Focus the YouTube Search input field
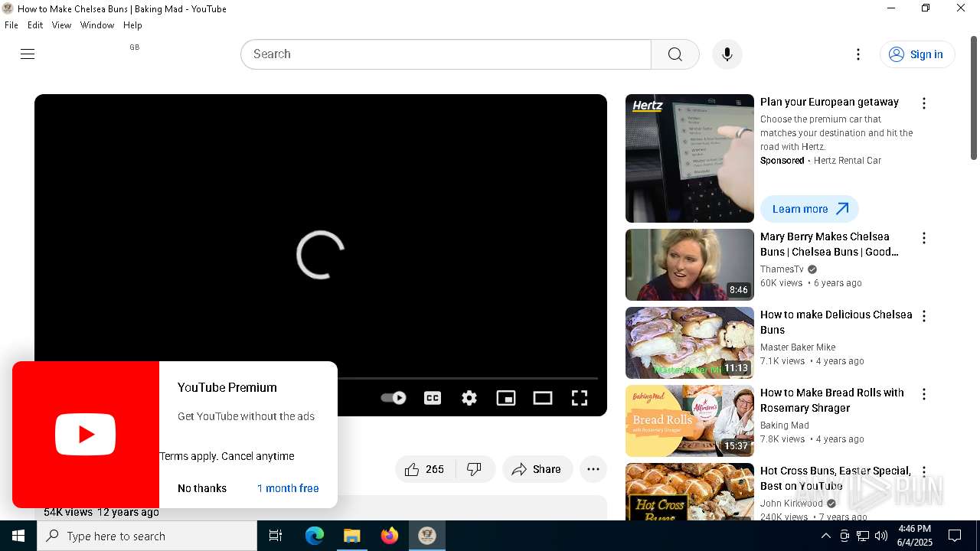The image size is (980, 551). click(446, 54)
